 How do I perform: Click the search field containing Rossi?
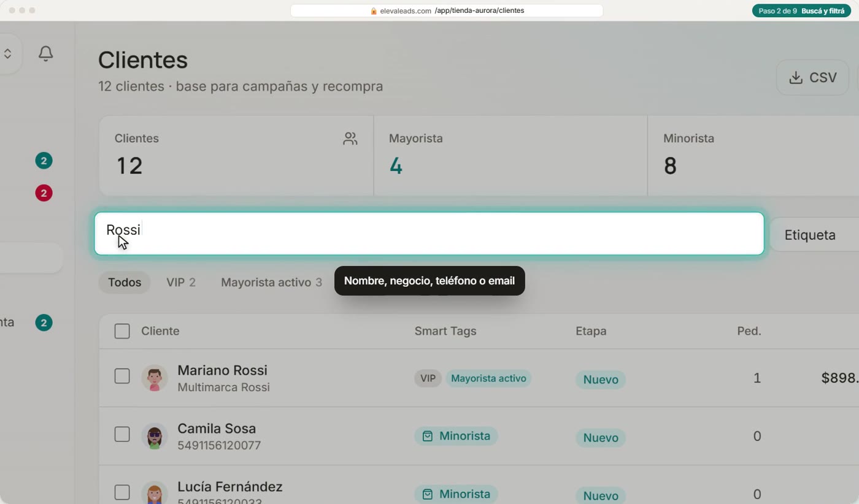429,234
